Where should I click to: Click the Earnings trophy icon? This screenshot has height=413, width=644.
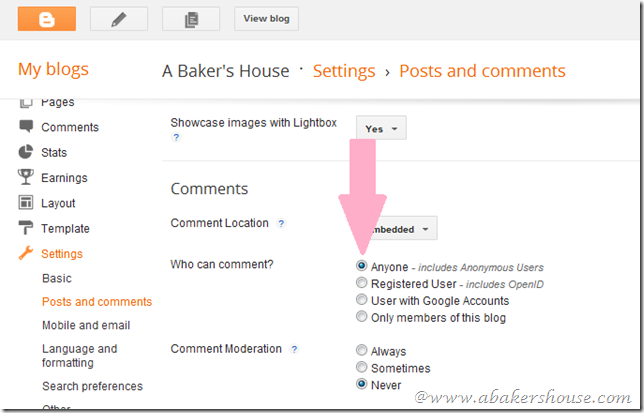(x=25, y=178)
